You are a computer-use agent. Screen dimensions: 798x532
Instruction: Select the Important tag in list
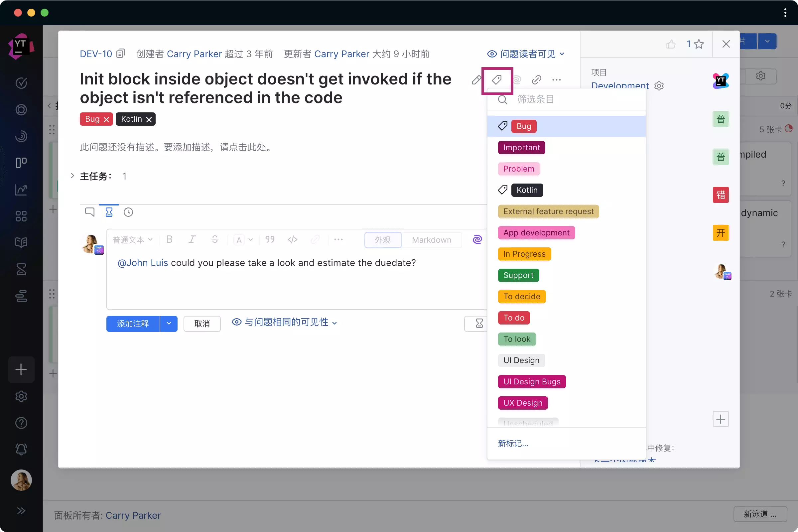coord(521,148)
